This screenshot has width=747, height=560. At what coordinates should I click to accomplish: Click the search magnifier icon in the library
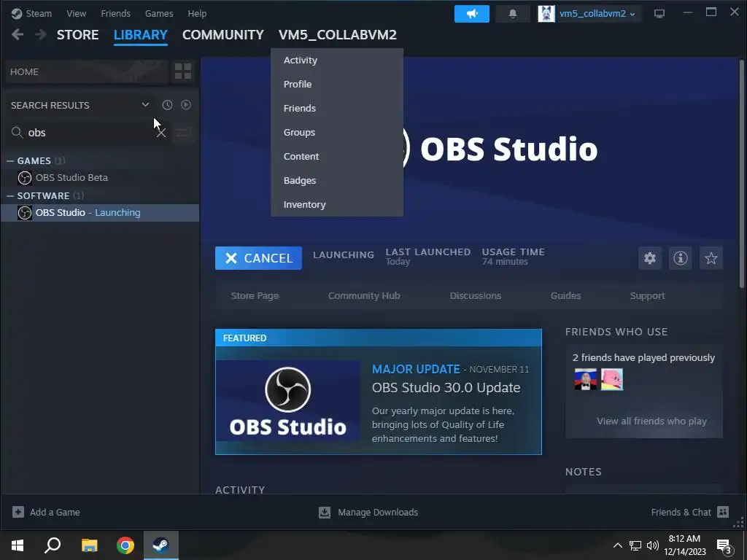[18, 133]
